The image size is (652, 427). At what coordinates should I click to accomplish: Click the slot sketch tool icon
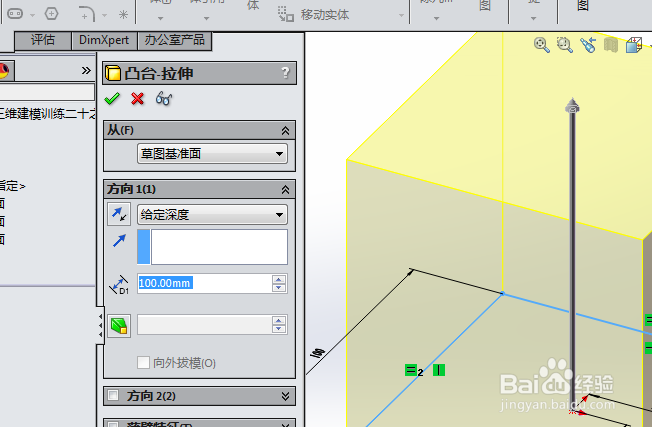point(15,14)
